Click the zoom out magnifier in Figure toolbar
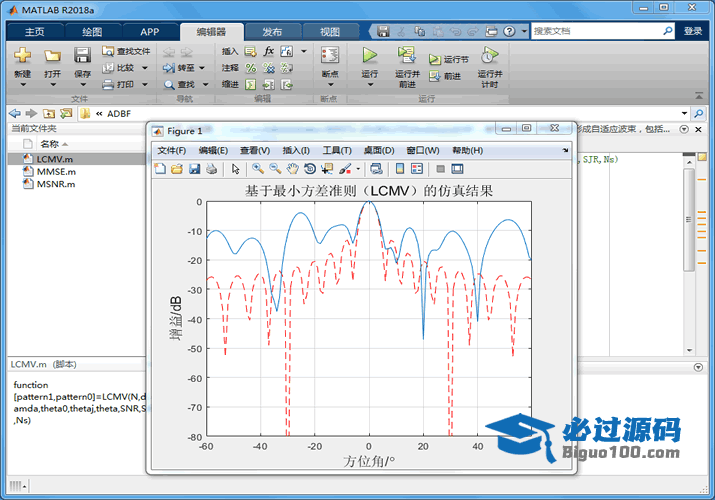Image resolution: width=715 pixels, height=500 pixels. [275, 169]
